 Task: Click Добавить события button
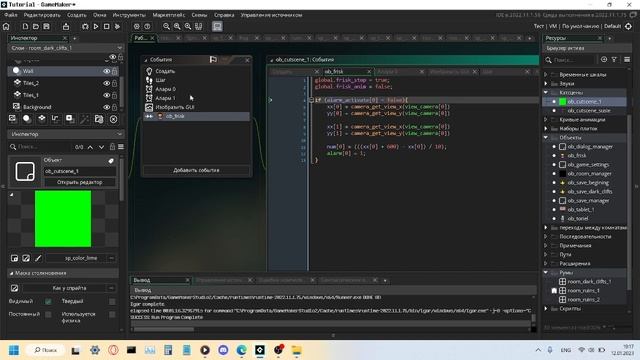pos(196,170)
